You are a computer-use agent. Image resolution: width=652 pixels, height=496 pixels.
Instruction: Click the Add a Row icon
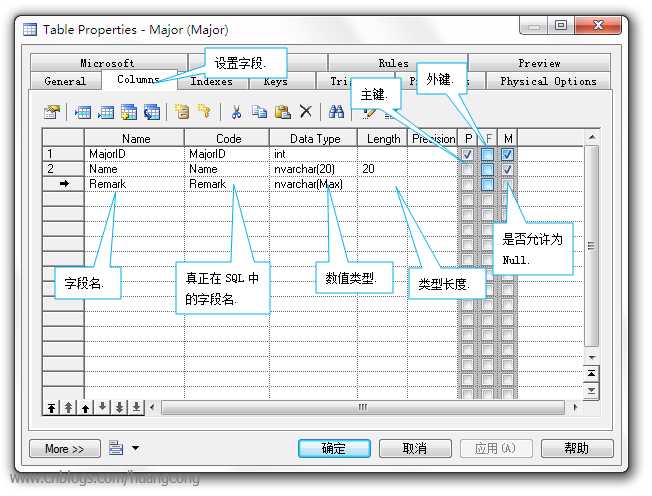click(x=105, y=112)
